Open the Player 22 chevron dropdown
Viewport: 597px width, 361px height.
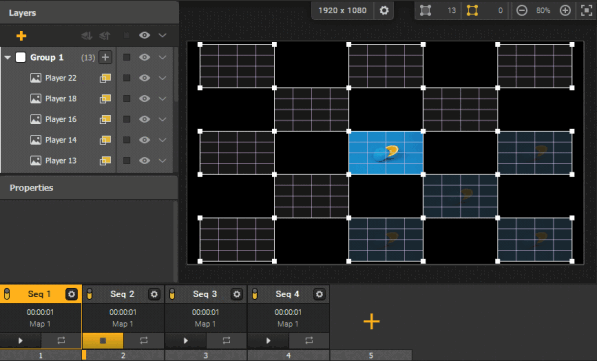(163, 78)
